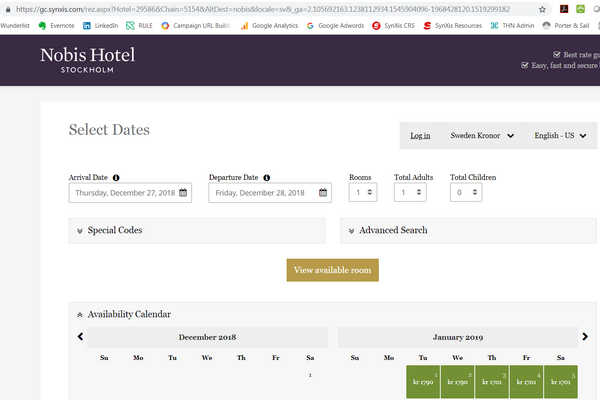The image size is (600, 400).
Task: Collapse the Availability Calendar section
Action: [124, 315]
